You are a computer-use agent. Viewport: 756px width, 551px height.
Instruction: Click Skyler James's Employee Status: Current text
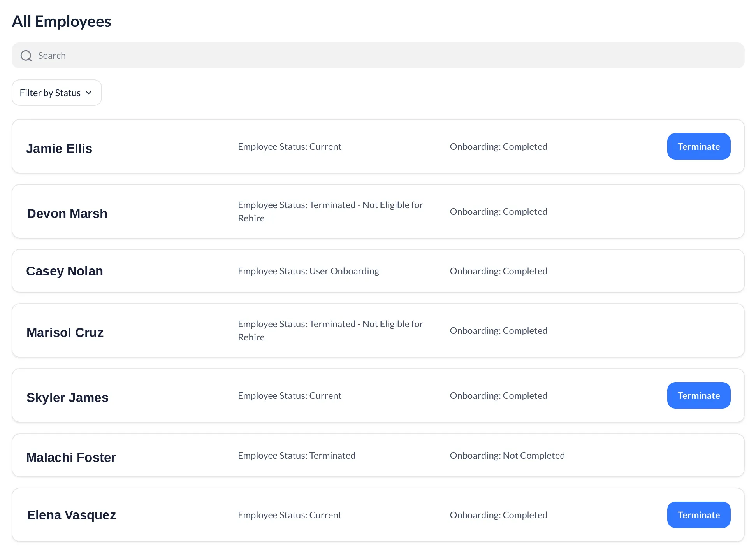(290, 396)
